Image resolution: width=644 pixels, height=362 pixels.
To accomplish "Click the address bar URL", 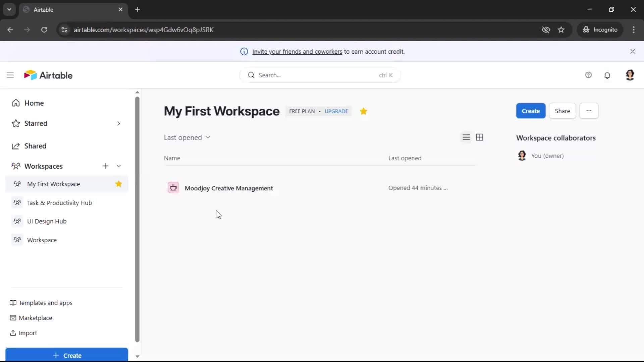I will tap(144, 30).
